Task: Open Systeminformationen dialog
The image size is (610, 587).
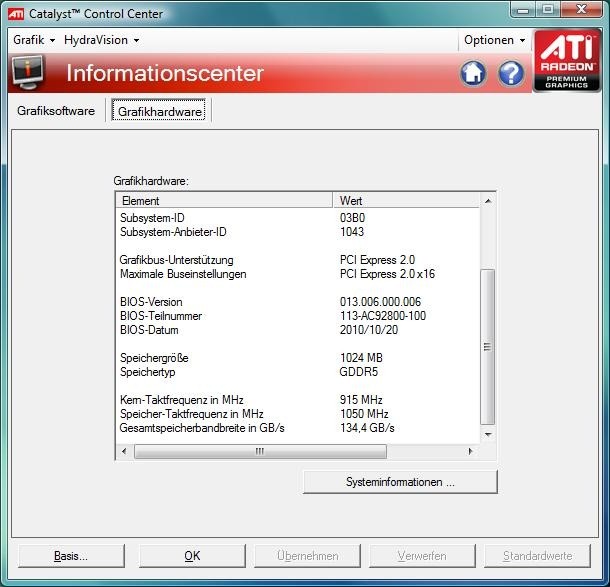Action: click(x=400, y=482)
